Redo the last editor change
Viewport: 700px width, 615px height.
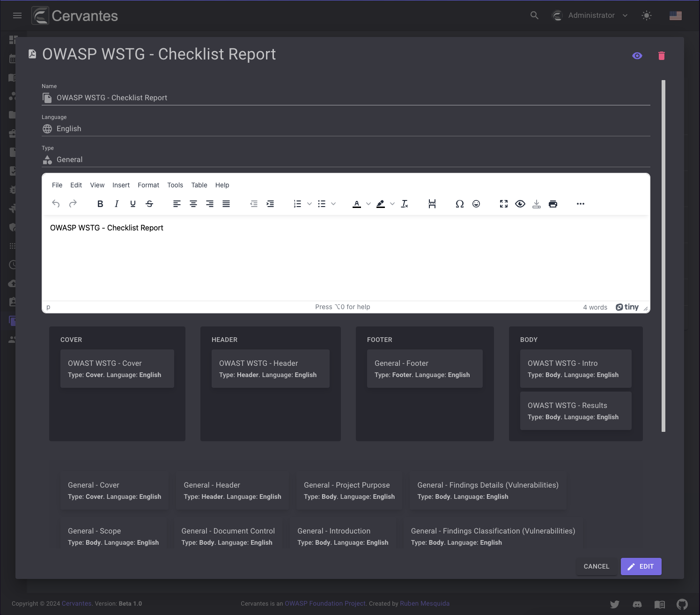73,204
